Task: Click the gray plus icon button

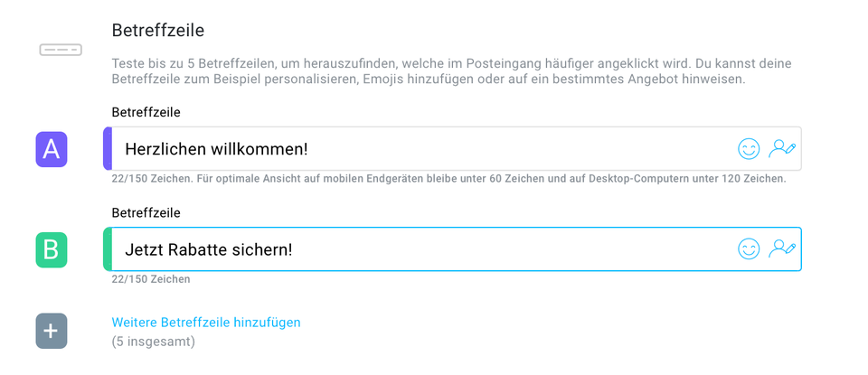Action: (52, 331)
